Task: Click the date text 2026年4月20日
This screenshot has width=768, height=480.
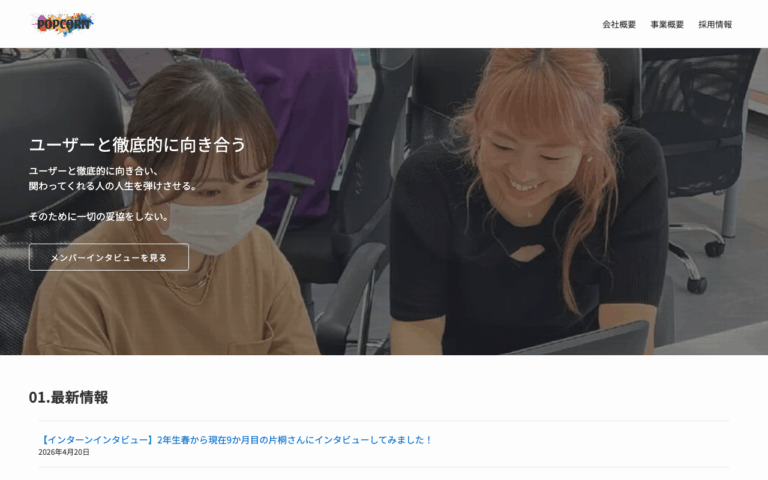Action: 64,452
